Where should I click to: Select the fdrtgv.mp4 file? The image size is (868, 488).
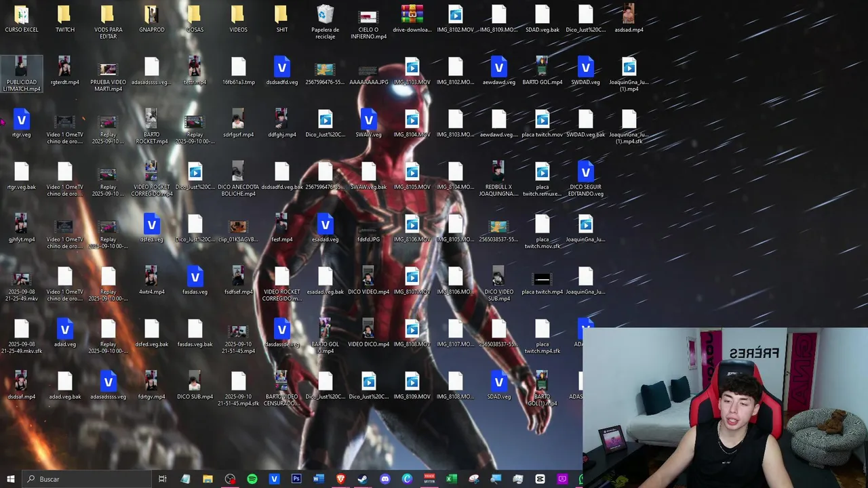coord(151,386)
